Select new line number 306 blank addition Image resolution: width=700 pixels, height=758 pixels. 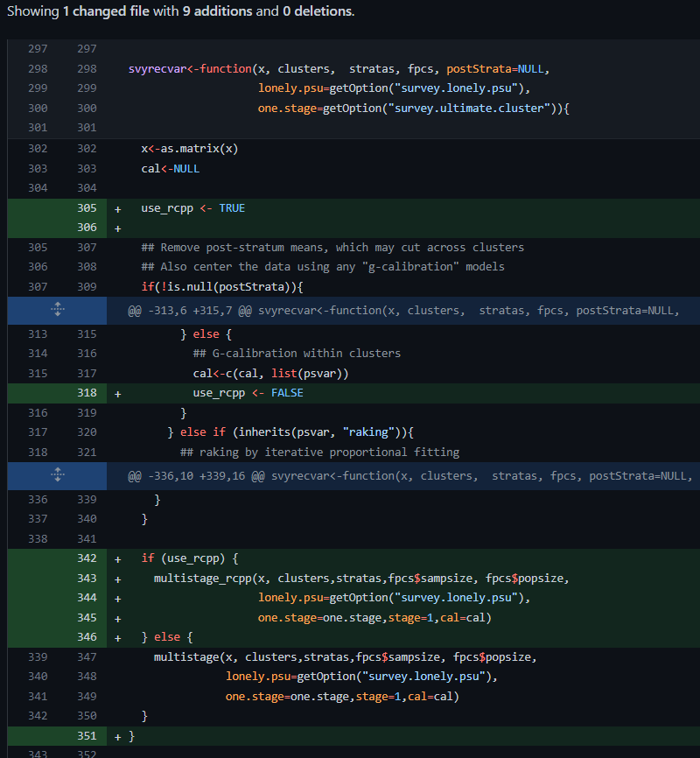tap(87, 228)
